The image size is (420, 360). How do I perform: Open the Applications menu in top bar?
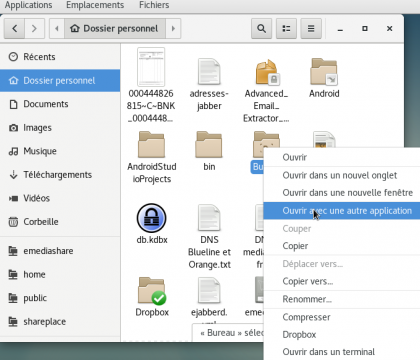[28, 5]
